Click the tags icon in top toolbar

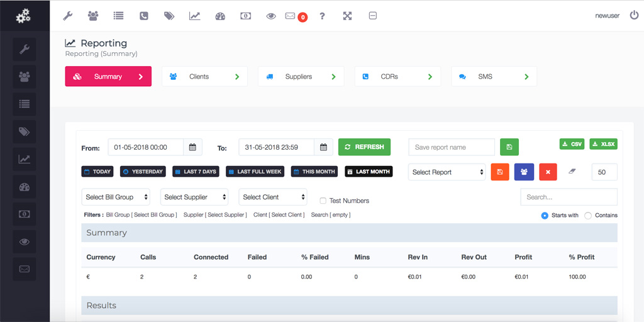[x=169, y=16]
